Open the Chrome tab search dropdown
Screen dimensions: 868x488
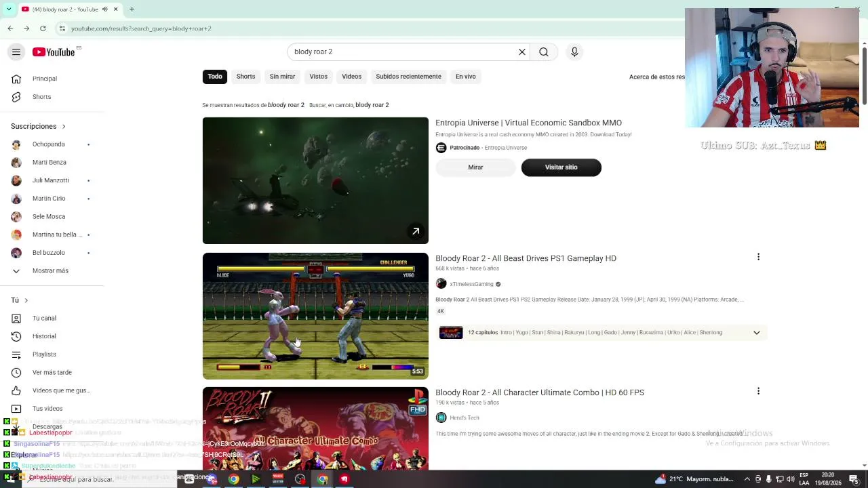(x=8, y=9)
